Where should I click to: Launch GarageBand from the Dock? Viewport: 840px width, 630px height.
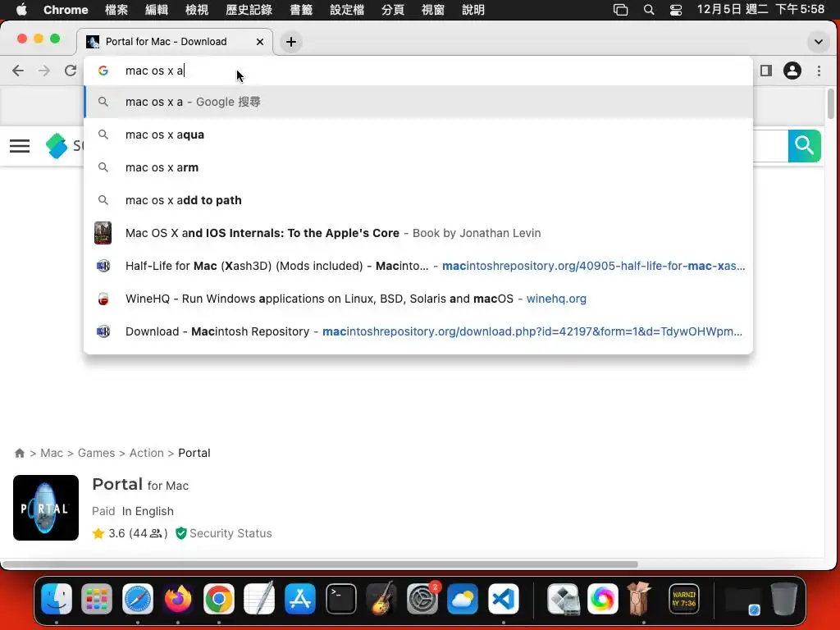tap(381, 599)
